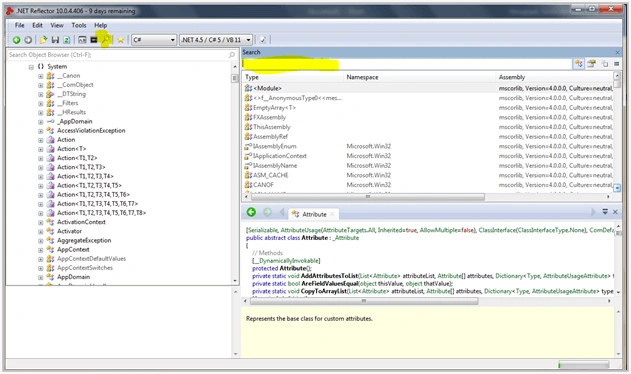631x374 pixels.
Task: Click the tab scroll-left arrow in code pane
Action: coord(282,212)
